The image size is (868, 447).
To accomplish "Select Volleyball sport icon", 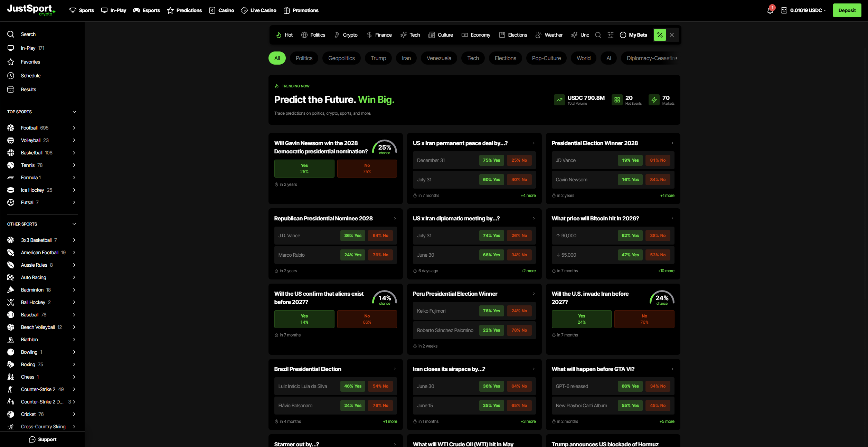I will tap(11, 140).
